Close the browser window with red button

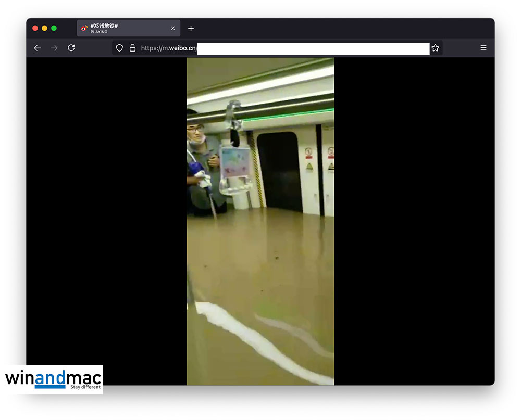coord(35,28)
